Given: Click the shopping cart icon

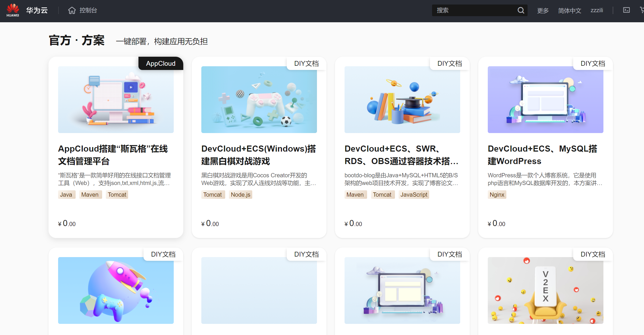Looking at the screenshot, I should point(642,10).
